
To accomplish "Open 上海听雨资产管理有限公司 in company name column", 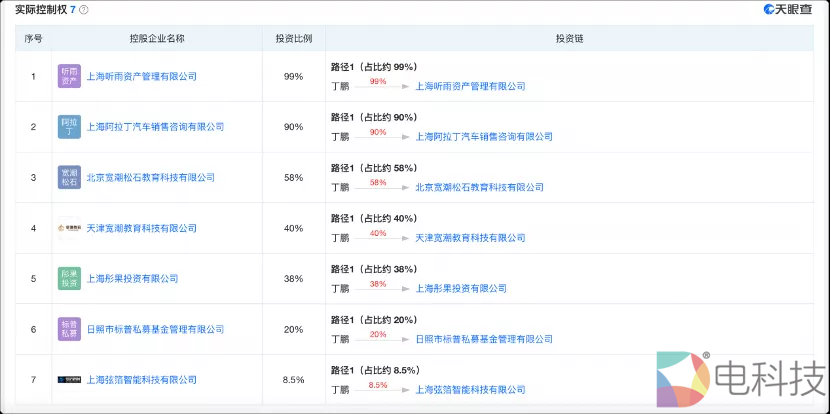I will point(141,76).
